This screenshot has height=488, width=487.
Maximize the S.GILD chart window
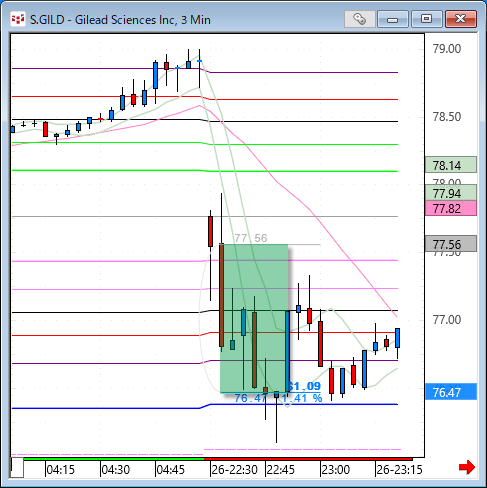(426, 19)
